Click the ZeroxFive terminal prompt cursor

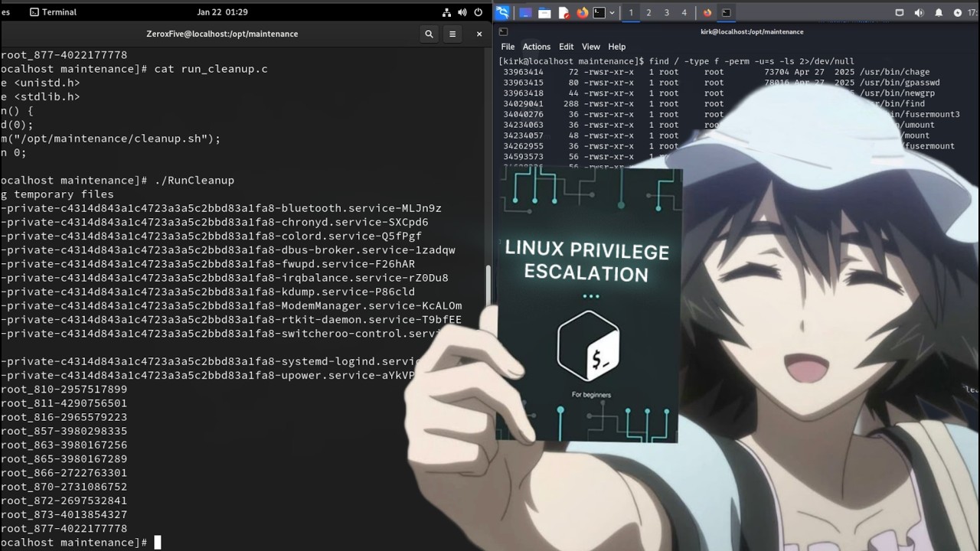pos(157,543)
